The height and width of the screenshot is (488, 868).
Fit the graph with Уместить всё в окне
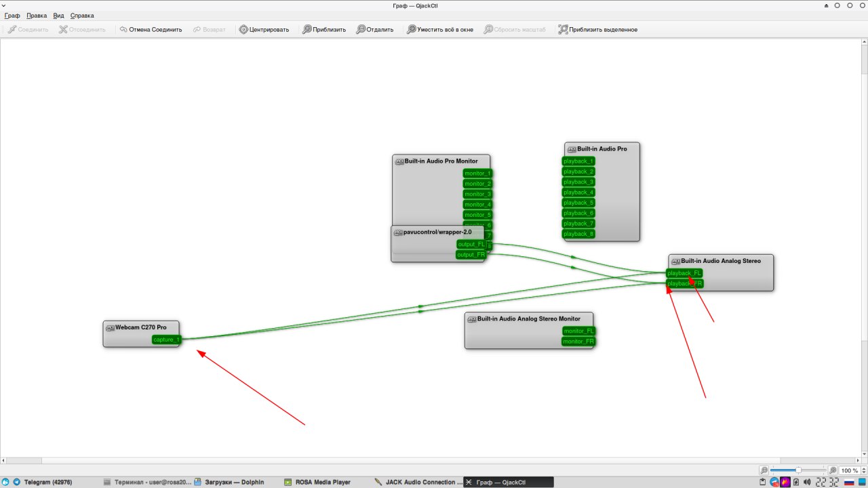(439, 30)
